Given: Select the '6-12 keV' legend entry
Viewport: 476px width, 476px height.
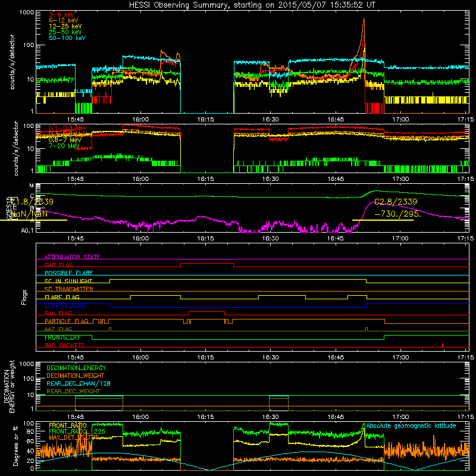Looking at the screenshot, I should (x=64, y=20).
